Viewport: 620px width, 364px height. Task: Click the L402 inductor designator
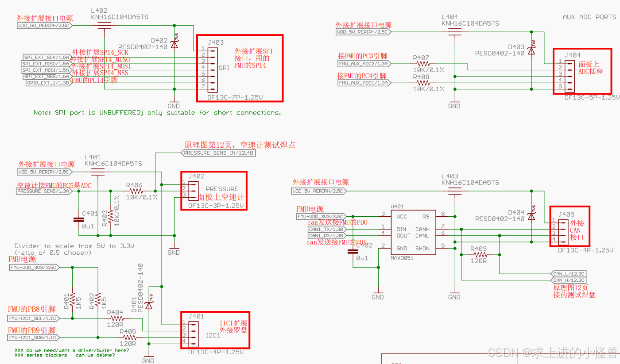point(98,10)
